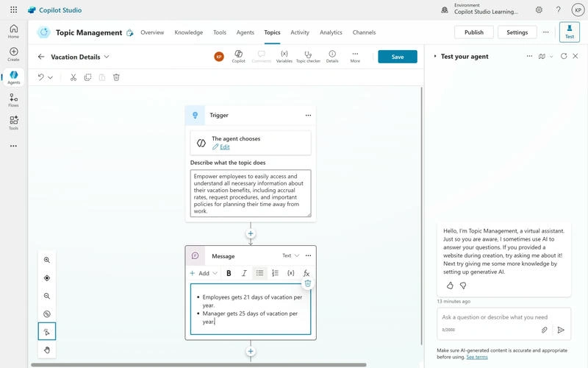
Task: Add node below the Message
Action: coord(251,352)
